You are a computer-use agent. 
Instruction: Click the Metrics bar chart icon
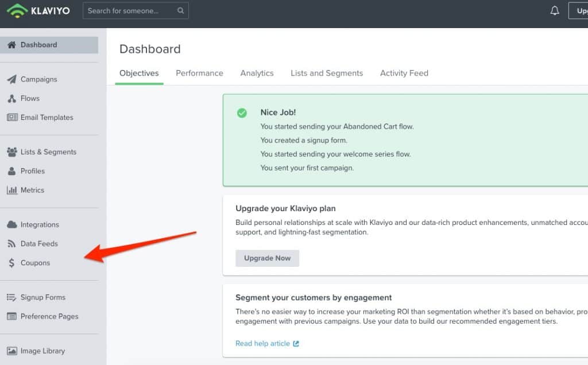coord(12,191)
